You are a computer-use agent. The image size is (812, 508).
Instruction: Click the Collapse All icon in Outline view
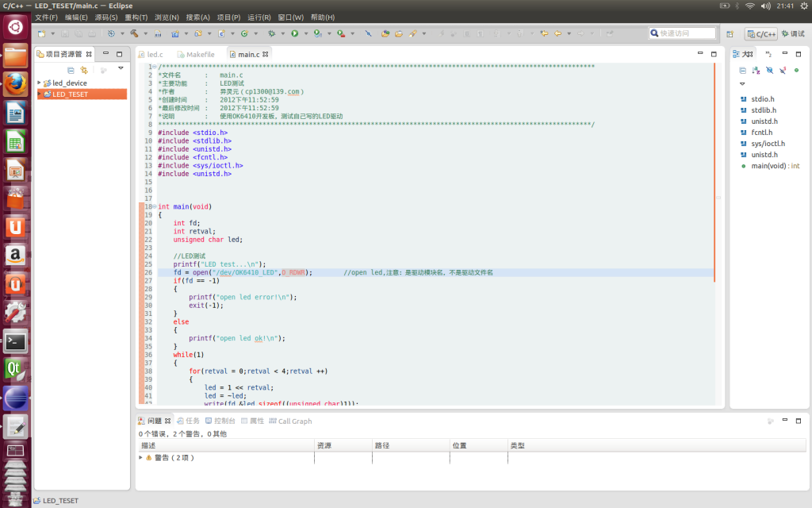click(743, 70)
